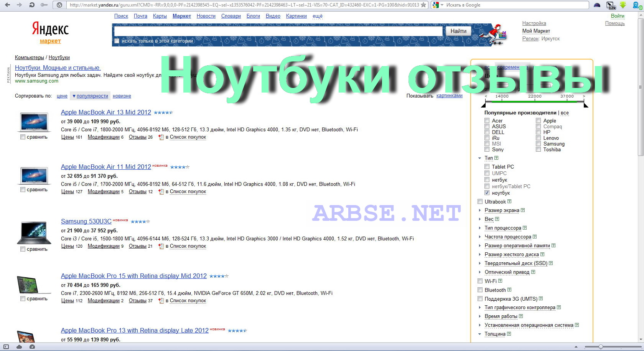Bookmark page with the star icon

coord(423,5)
